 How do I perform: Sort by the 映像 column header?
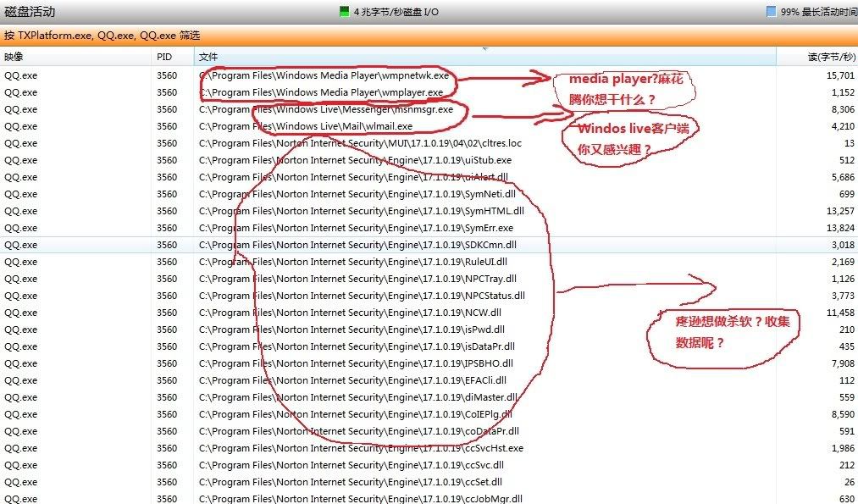click(75, 57)
